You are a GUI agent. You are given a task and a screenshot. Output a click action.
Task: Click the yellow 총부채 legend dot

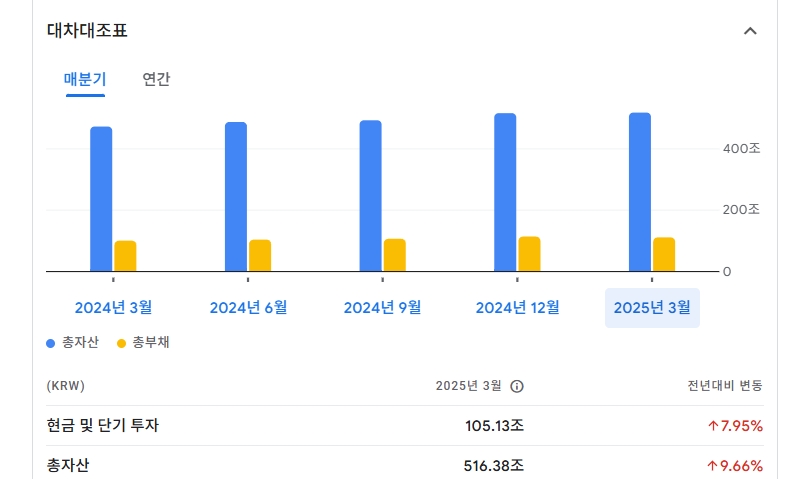121,343
